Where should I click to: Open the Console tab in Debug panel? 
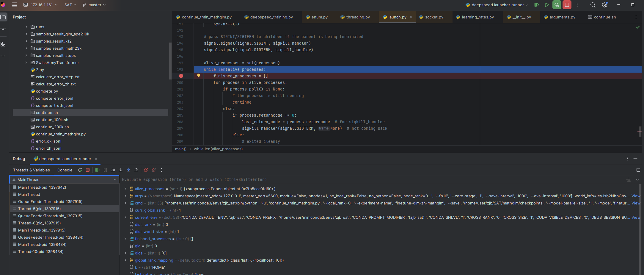pyautogui.click(x=65, y=170)
